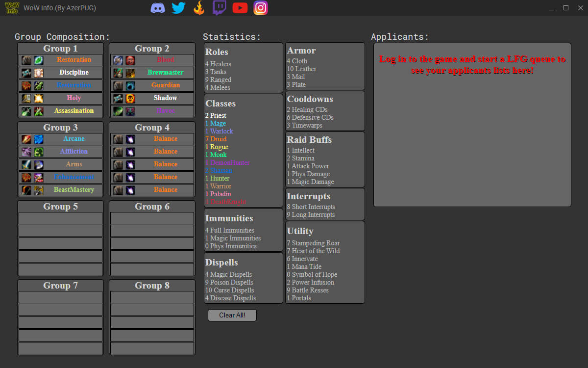Open the YouTube icon
This screenshot has width=588, height=368.
pos(240,8)
